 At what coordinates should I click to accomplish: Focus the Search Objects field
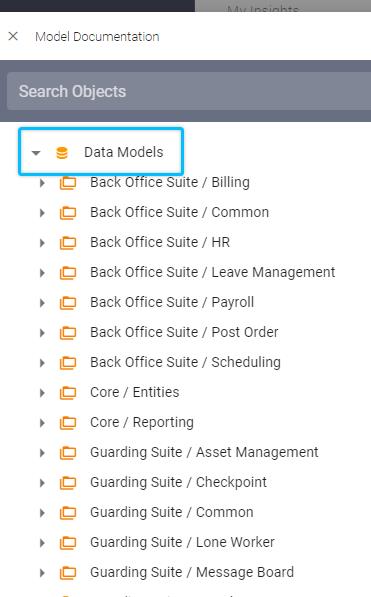[x=189, y=91]
